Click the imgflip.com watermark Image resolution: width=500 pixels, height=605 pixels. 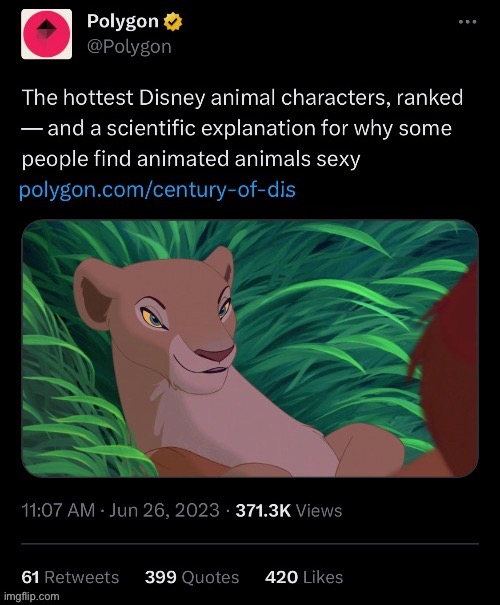click(30, 597)
